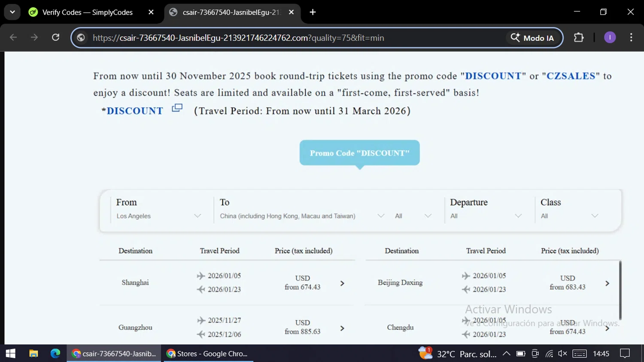Image resolution: width=644 pixels, height=362 pixels.
Task: Click the CZSALES promo code text
Action: (x=571, y=76)
